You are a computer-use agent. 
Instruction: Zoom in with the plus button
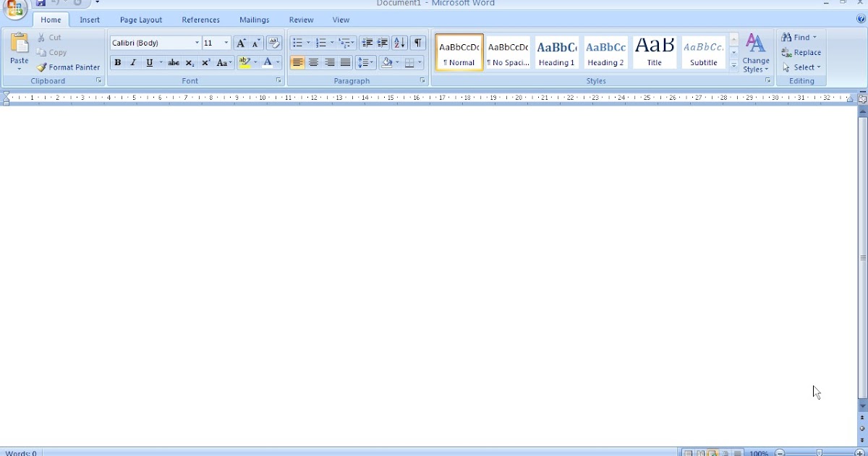(860, 452)
